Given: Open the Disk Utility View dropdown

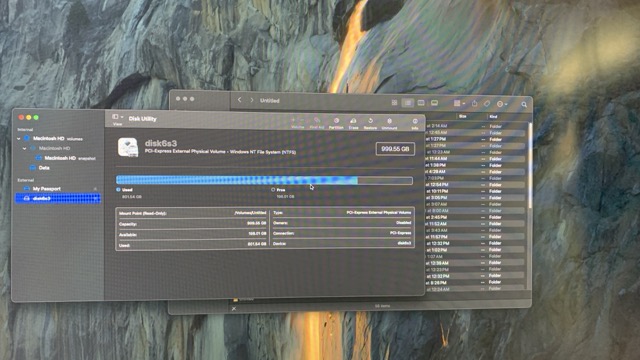Looking at the screenshot, I should [x=118, y=117].
